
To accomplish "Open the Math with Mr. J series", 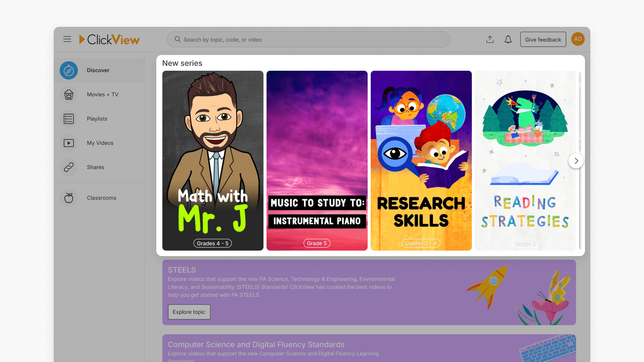I will pyautogui.click(x=213, y=160).
